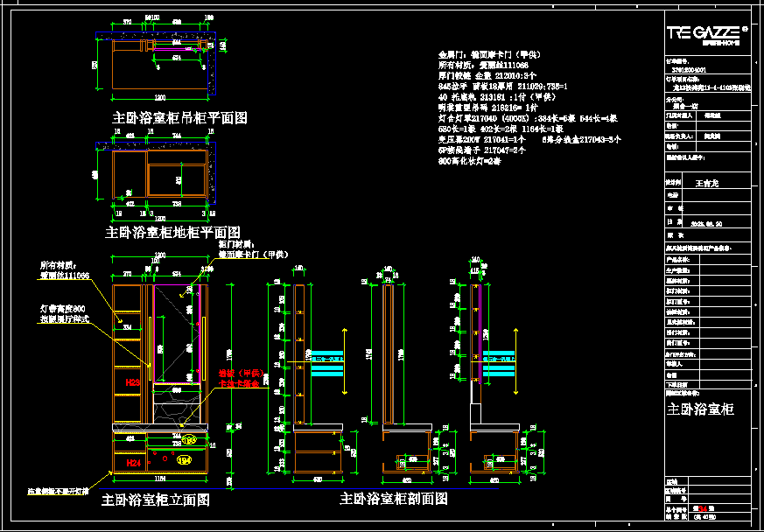Click the 402 dimension in base cabinet plan
This screenshot has width=764, height=532.
coord(130,204)
